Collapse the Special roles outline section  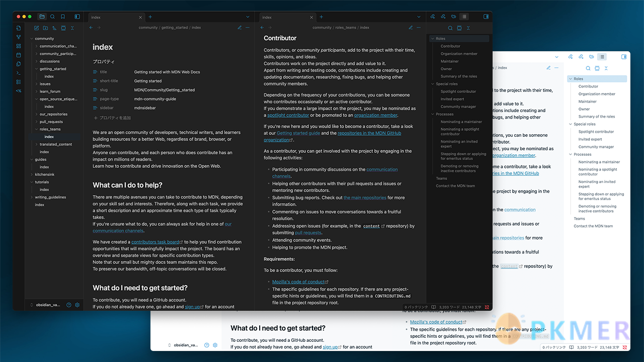point(432,84)
